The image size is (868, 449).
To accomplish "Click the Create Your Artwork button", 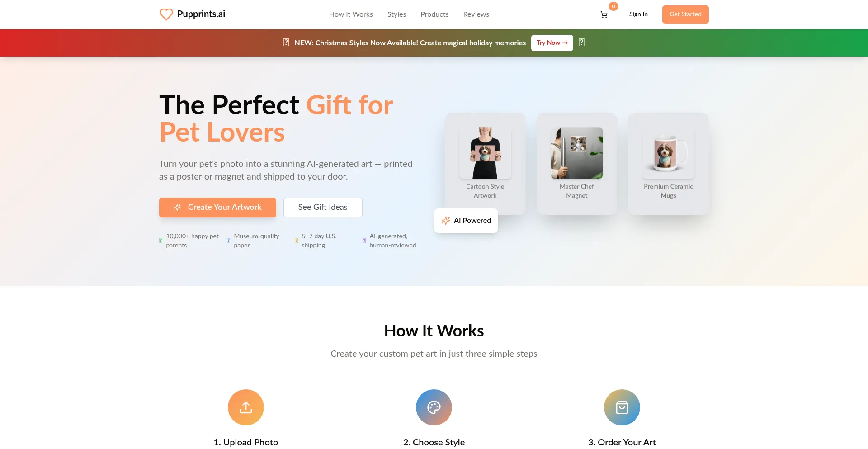I will click(x=217, y=208).
